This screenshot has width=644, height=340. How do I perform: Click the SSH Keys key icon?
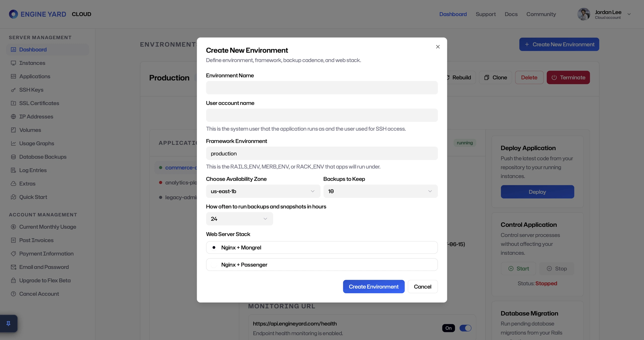[x=13, y=90]
